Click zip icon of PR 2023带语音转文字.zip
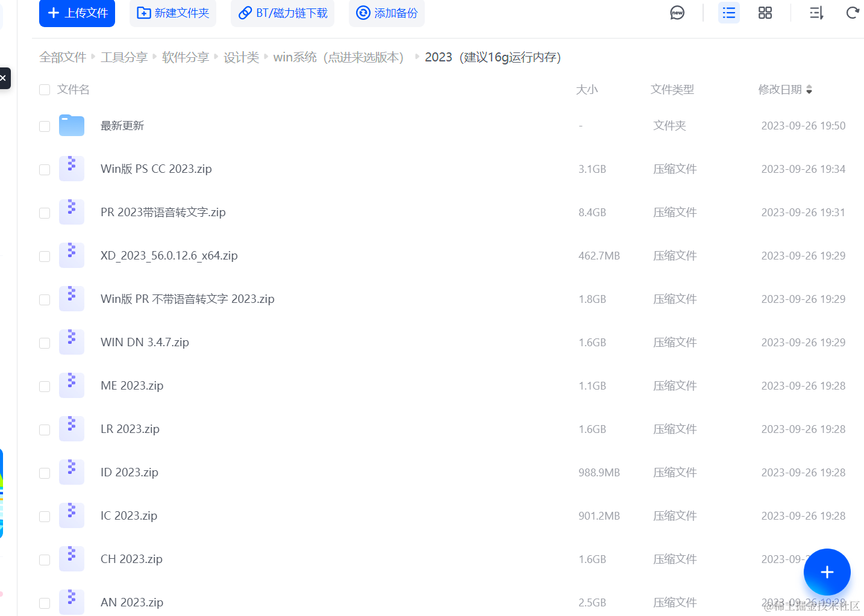864x616 pixels. (72, 212)
